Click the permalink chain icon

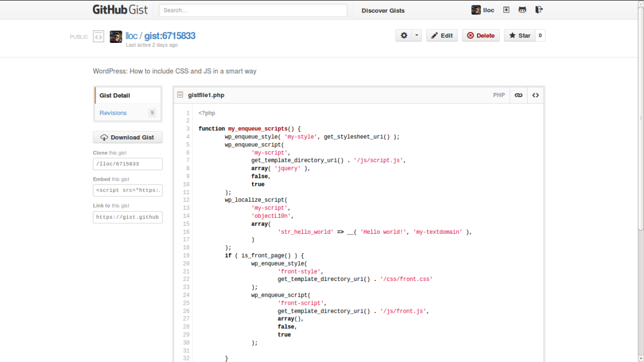coord(518,95)
